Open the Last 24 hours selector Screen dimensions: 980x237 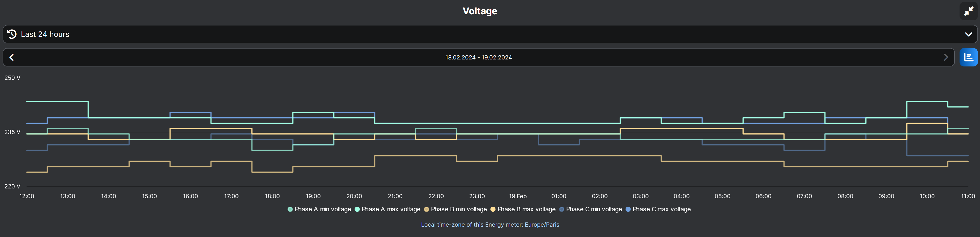(x=45, y=34)
